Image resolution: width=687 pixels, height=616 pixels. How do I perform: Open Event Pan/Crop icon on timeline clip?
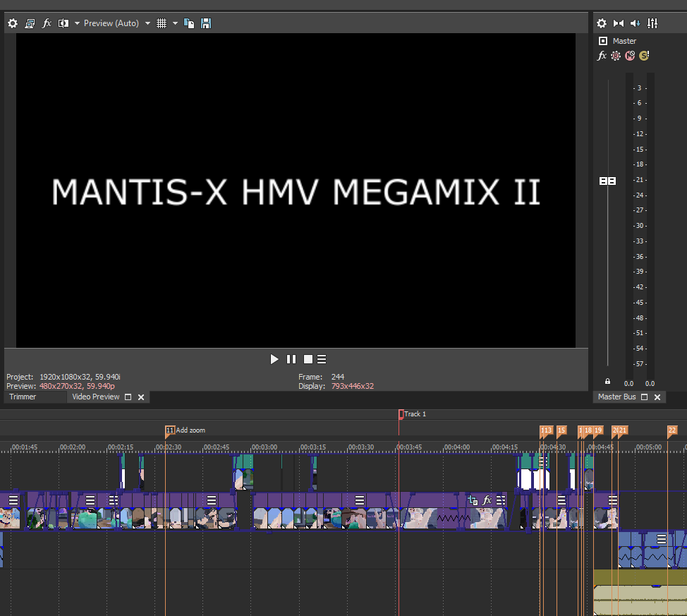click(473, 500)
